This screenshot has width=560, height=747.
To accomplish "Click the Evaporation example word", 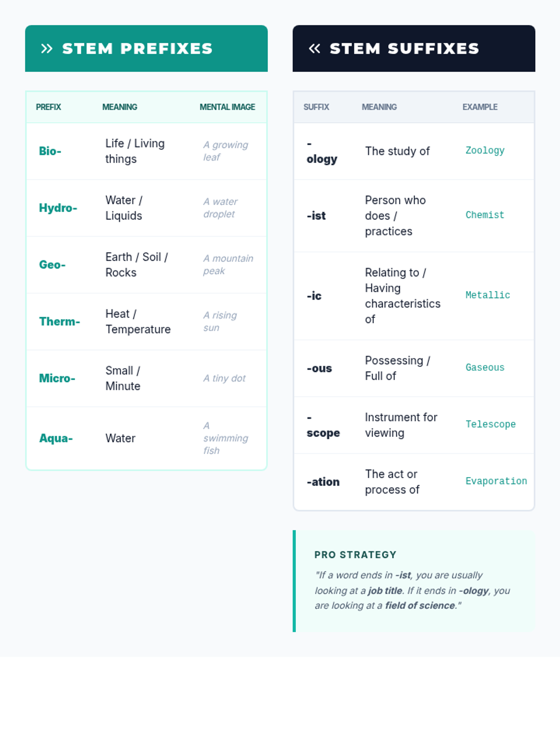I will point(496,481).
